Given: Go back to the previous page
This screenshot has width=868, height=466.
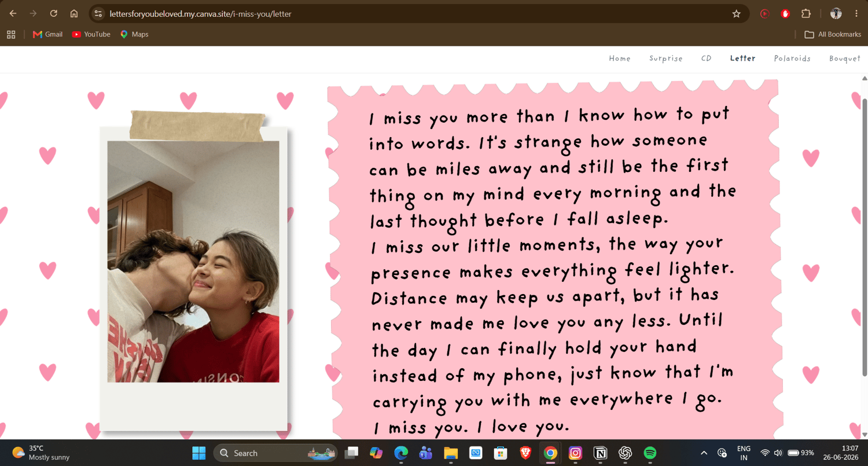Looking at the screenshot, I should (x=13, y=13).
